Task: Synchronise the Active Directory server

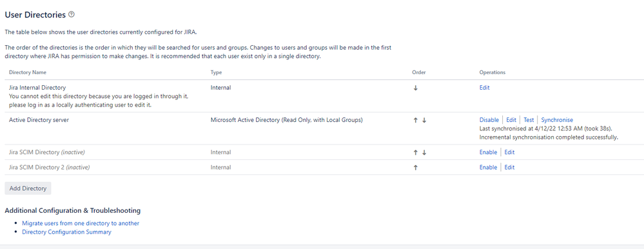Action: click(x=557, y=120)
